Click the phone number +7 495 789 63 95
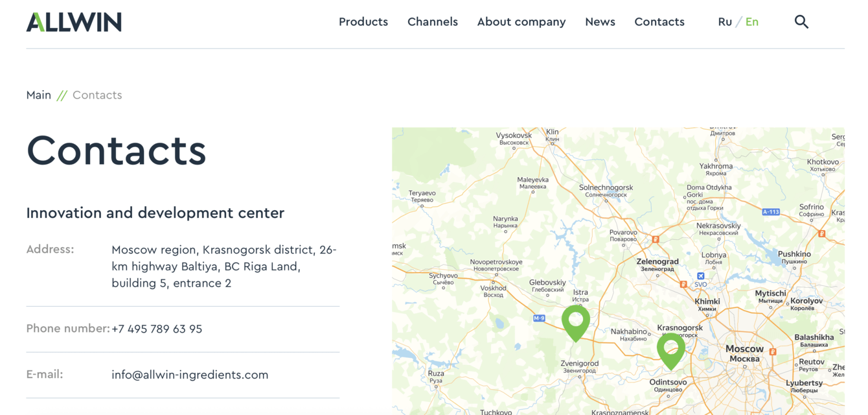Screen dimensions: 868x415 click(x=157, y=329)
